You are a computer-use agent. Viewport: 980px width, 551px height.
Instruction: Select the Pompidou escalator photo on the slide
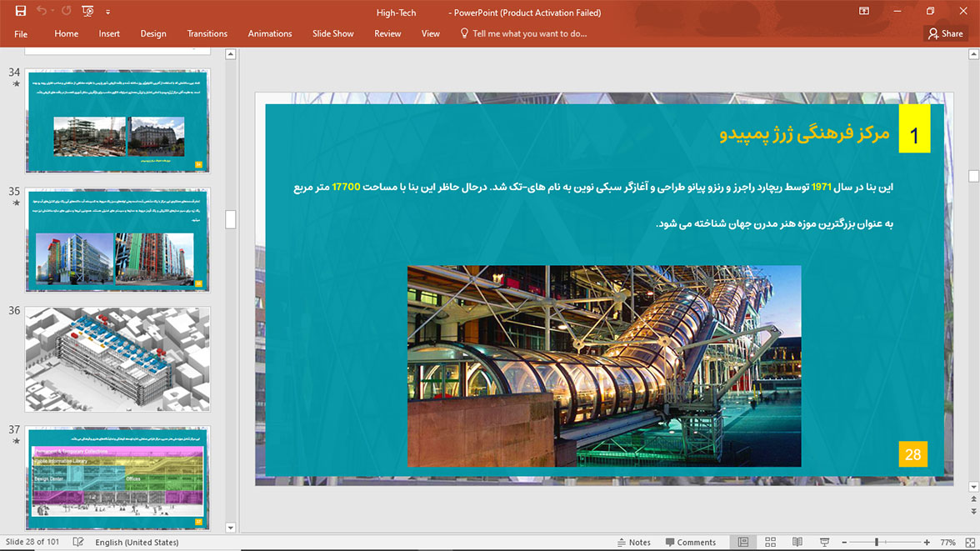tap(604, 367)
